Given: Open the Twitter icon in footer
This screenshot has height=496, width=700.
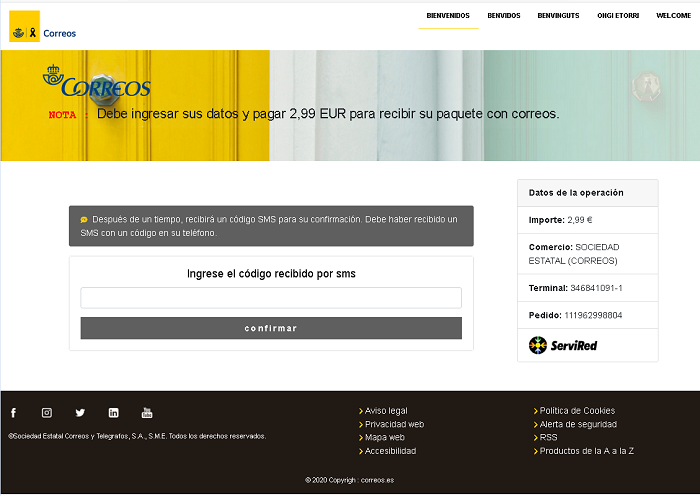Looking at the screenshot, I should (80, 413).
